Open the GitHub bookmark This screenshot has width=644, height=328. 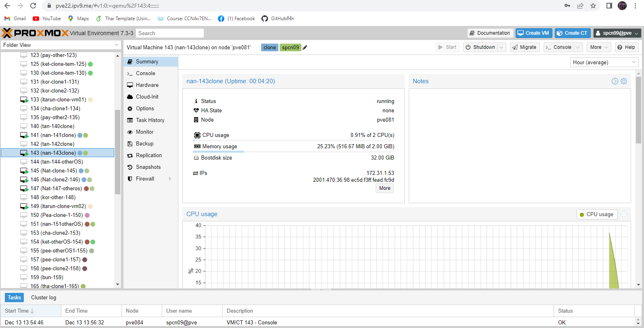[278, 19]
